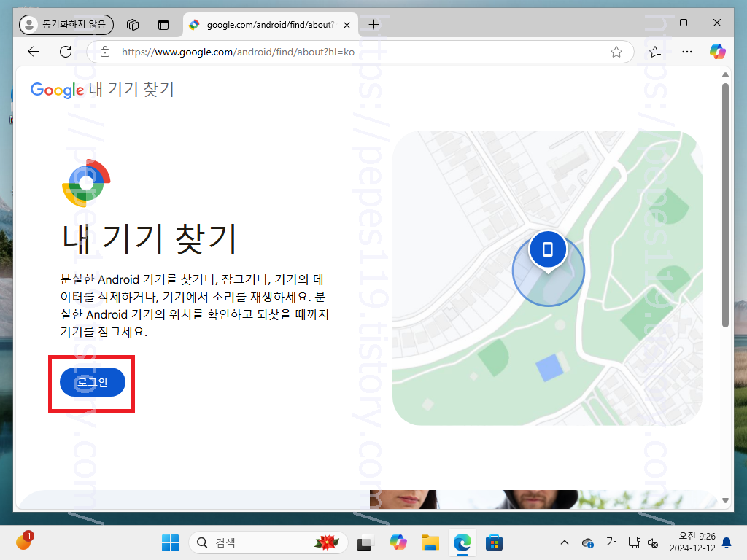
Task: Click the phone location pin on map
Action: (548, 251)
